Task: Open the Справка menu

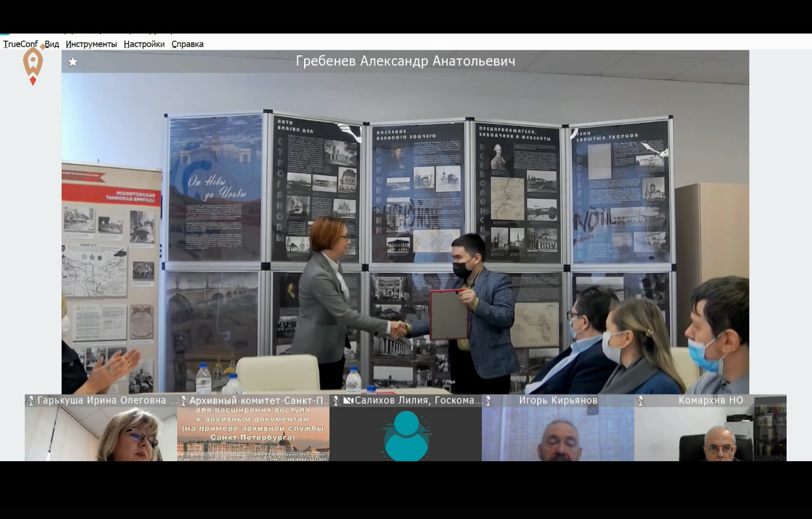Action: coord(187,44)
